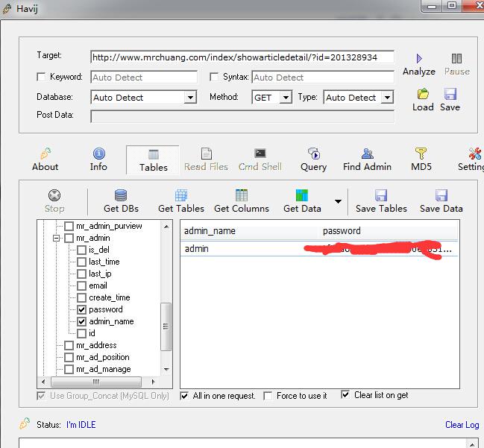Click the tree horizontal scroll left arrow

coord(43,382)
